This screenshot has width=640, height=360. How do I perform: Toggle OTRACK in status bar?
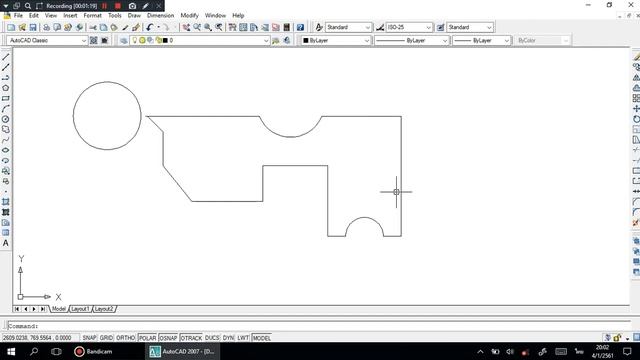pos(191,338)
